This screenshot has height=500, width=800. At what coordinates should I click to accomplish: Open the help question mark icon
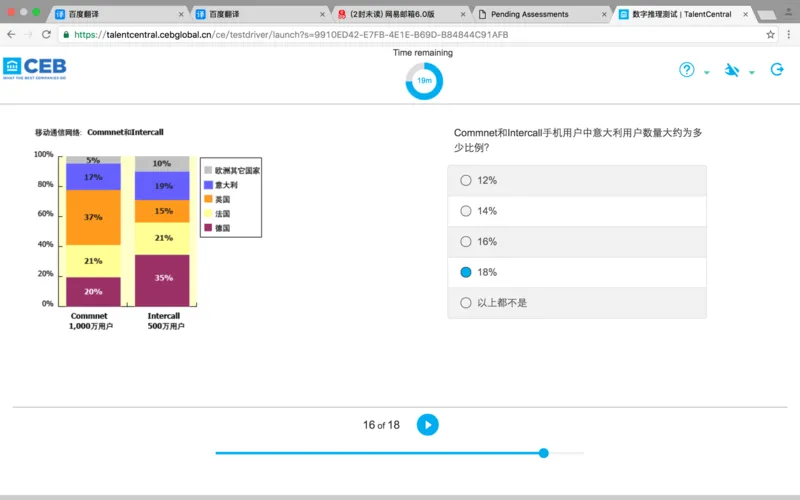pos(687,70)
